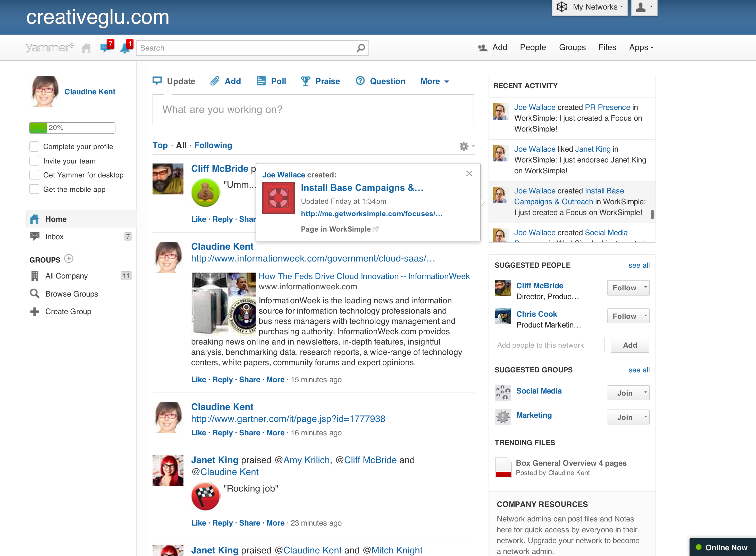Open the Apps dropdown menu
The image size is (756, 556).
[641, 47]
